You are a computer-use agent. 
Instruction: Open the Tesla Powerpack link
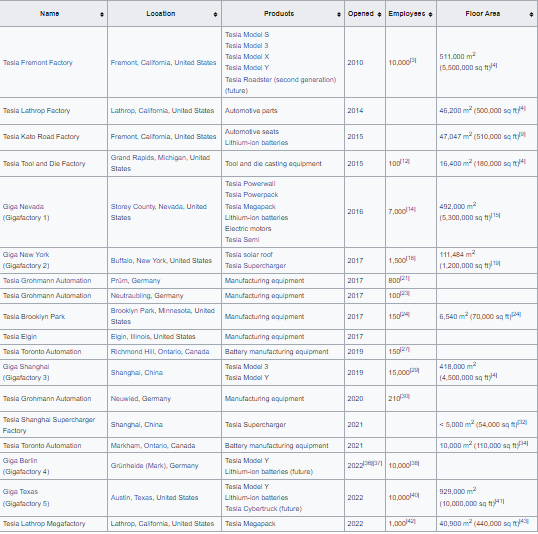pos(251,195)
